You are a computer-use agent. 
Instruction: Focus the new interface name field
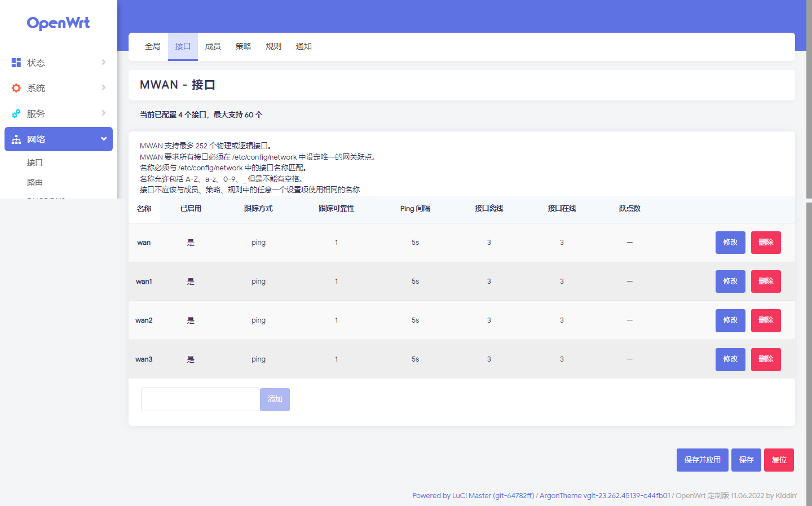(200, 399)
